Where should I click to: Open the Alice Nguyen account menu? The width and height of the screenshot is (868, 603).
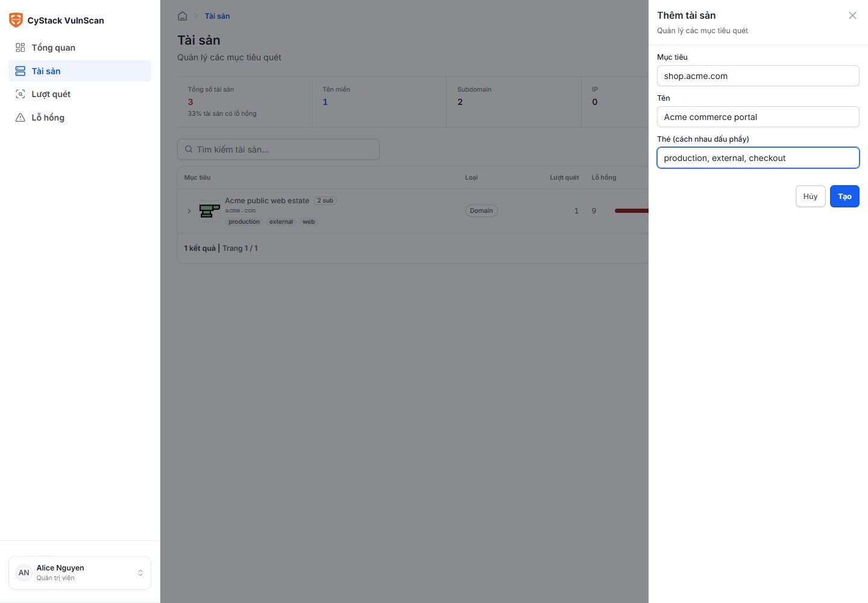pos(80,573)
